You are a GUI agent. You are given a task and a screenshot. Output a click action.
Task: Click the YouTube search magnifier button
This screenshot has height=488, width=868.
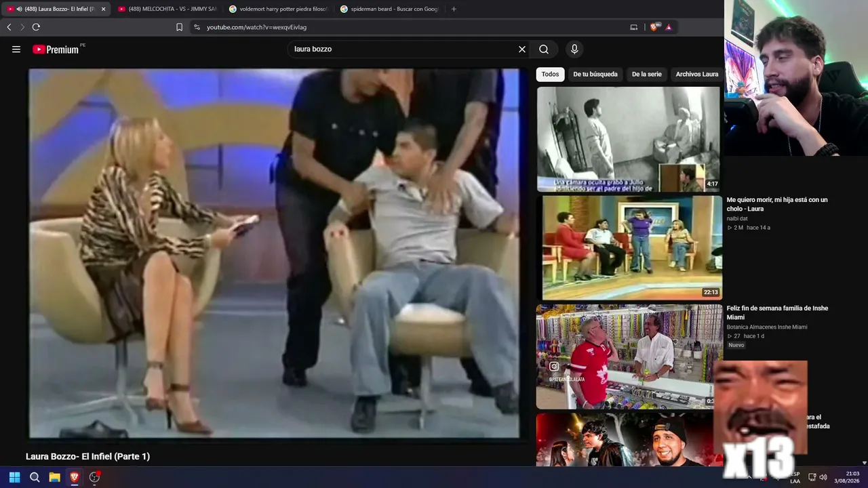[x=544, y=49]
